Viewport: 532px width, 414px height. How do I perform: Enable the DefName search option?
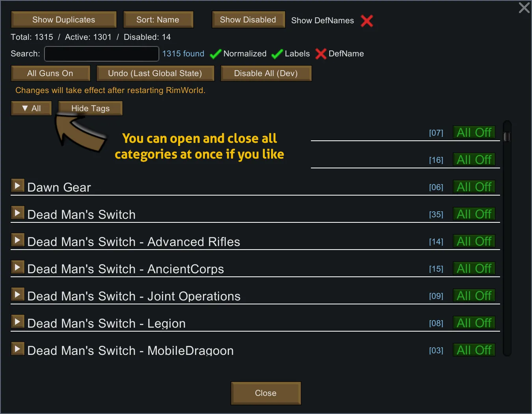[x=321, y=54]
